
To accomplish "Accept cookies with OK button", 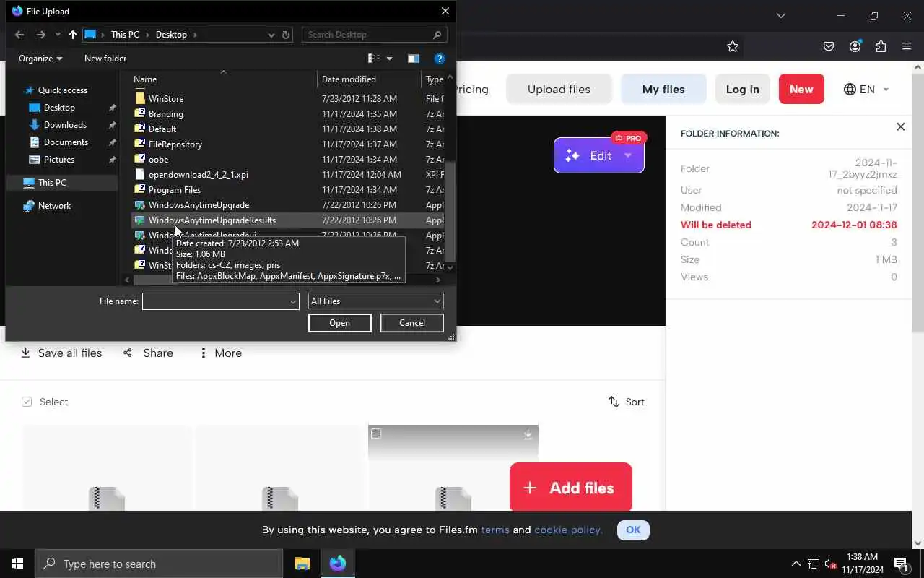I will click(633, 530).
